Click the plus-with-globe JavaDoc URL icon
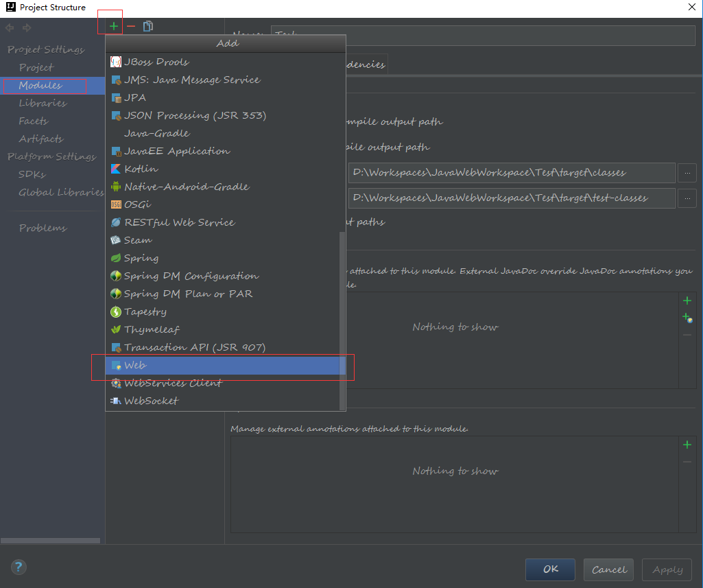The image size is (703, 588). coord(687,318)
